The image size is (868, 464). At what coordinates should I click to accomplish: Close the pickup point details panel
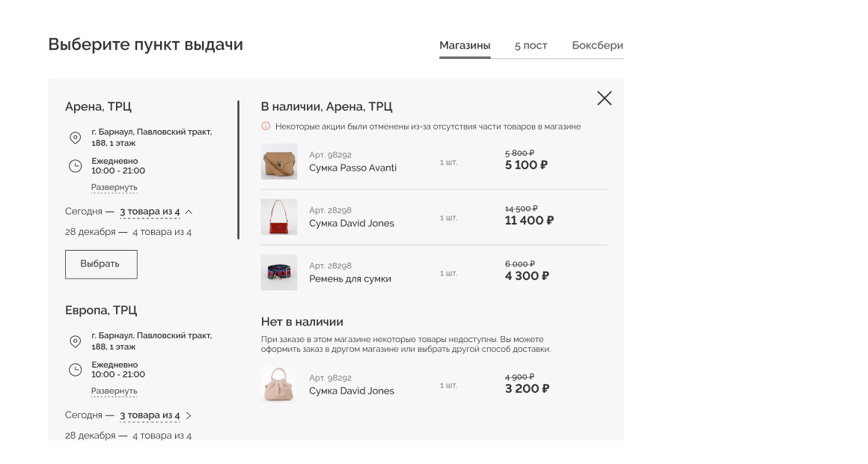point(605,98)
